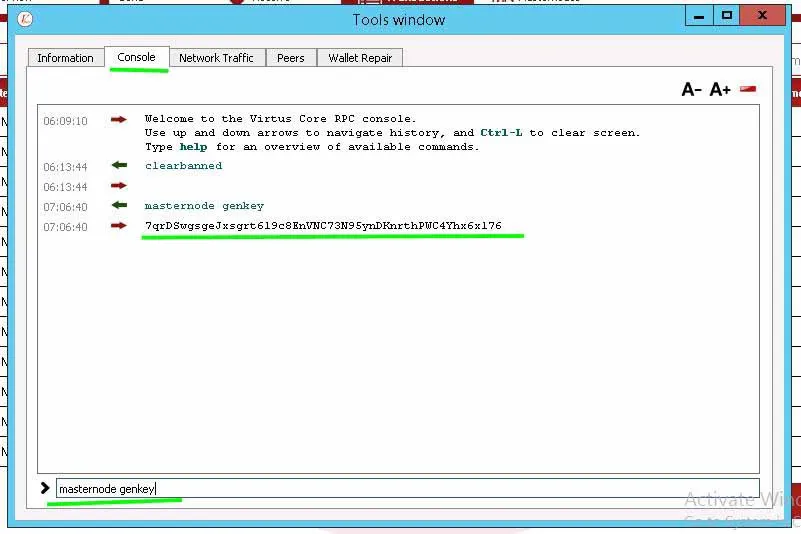The image size is (801, 534).
Task: Click the 'Ctrl-L' text in welcome message
Action: [501, 132]
